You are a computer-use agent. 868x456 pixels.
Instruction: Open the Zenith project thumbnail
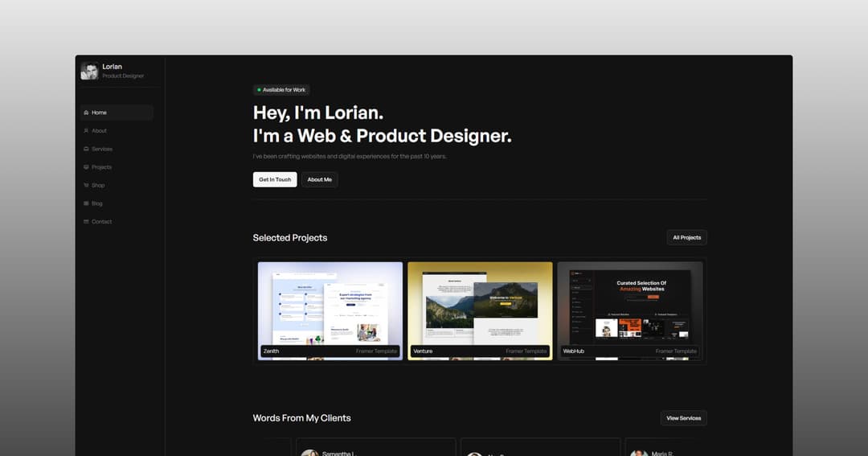[x=330, y=310]
